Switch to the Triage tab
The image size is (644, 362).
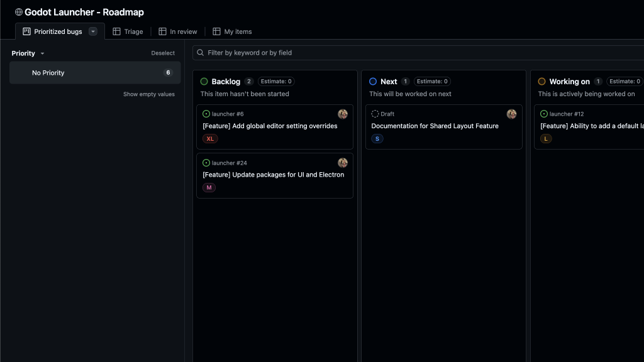tap(128, 31)
